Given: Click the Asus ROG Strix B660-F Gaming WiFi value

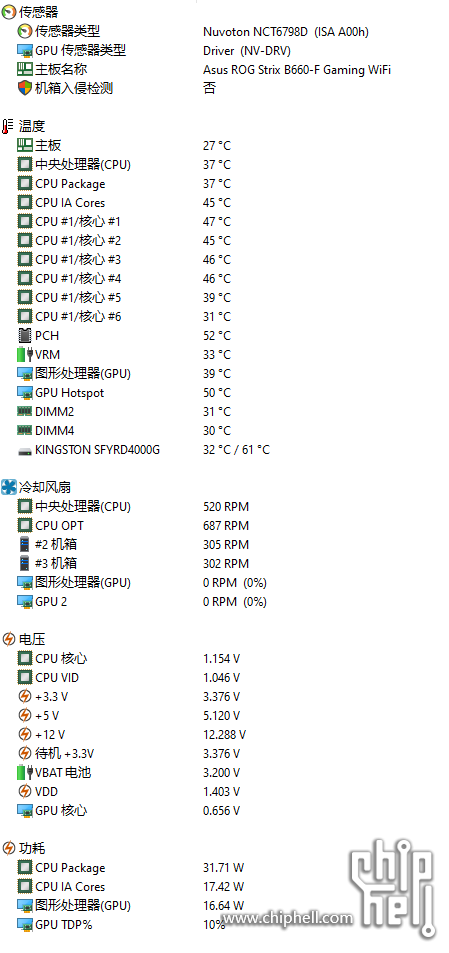Looking at the screenshot, I should (296, 70).
